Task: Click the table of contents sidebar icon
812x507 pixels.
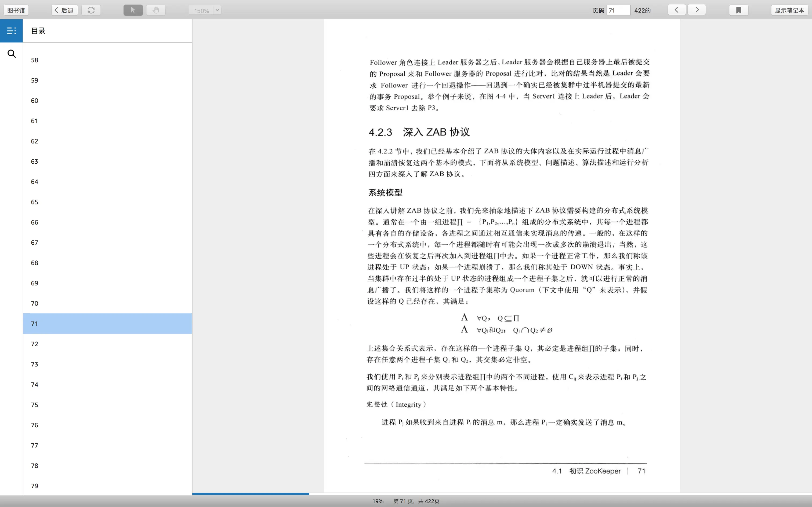Action: point(11,31)
